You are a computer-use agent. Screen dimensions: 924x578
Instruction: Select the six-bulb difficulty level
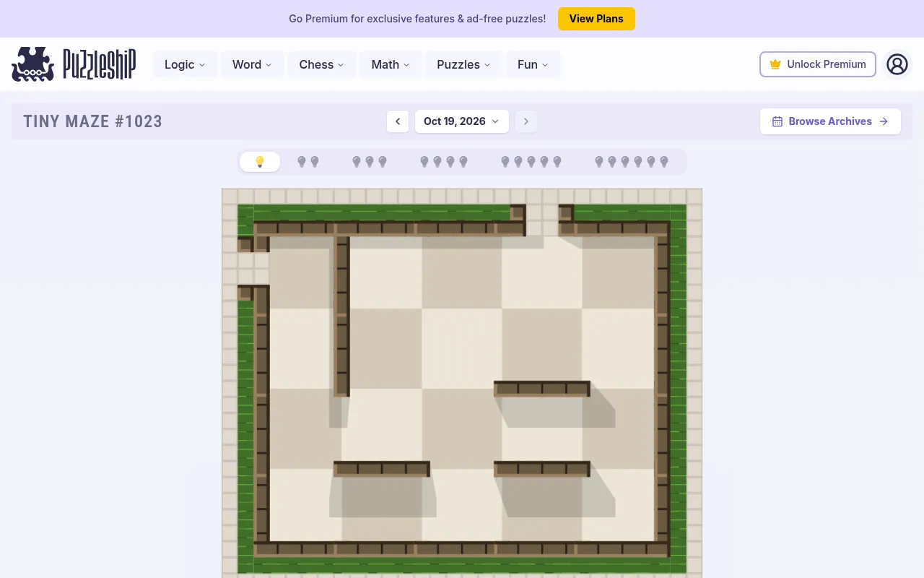(x=632, y=162)
